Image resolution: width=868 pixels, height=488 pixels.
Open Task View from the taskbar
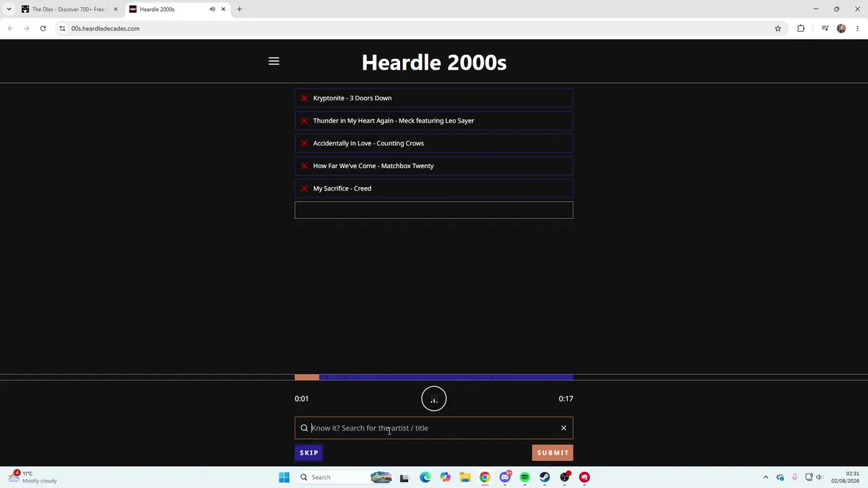[404, 477]
